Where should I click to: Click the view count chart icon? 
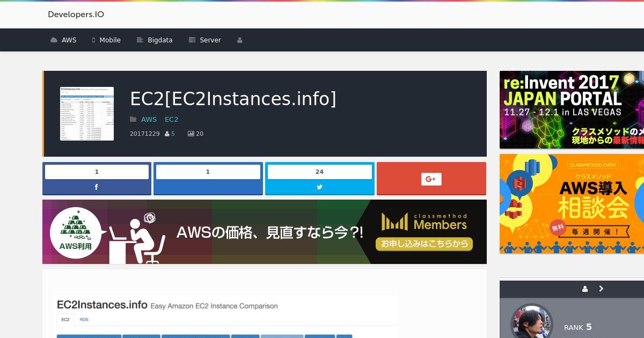pyautogui.click(x=191, y=134)
